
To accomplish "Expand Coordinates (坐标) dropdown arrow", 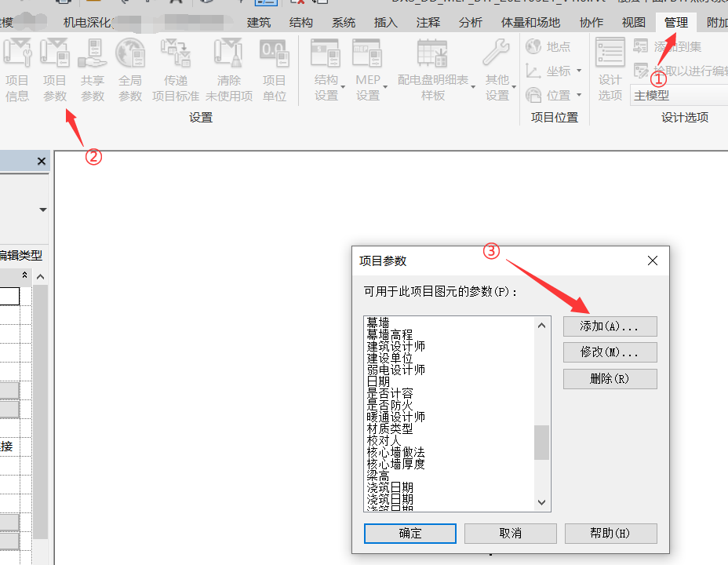I will [579, 71].
